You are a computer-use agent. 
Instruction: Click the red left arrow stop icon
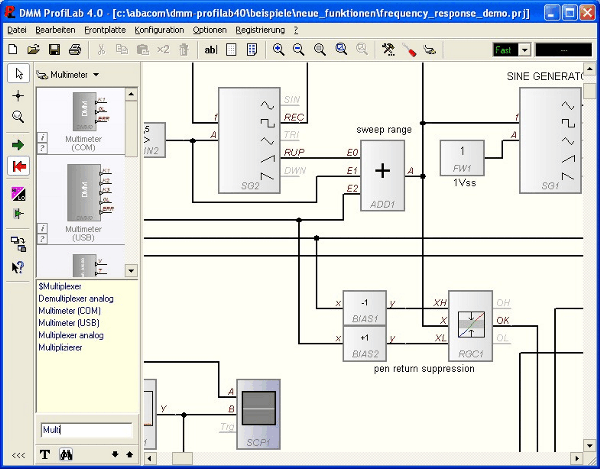(x=18, y=166)
